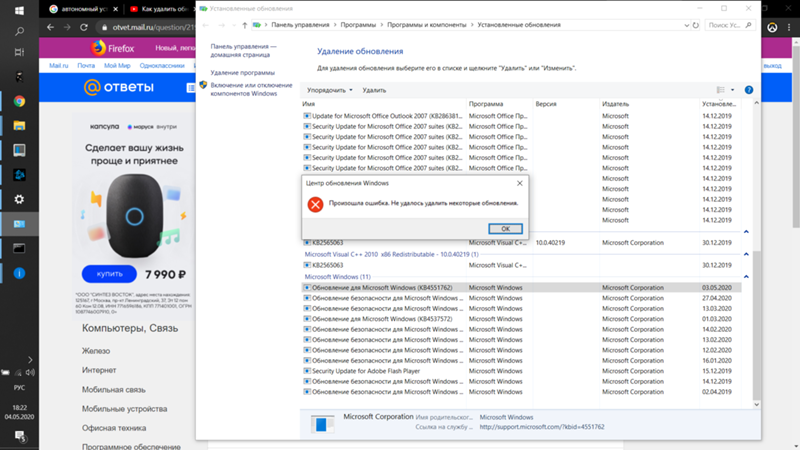This screenshot has height=450, width=800.
Task: Switch to the YouTube "Как удалить" browser tab
Action: click(x=159, y=9)
